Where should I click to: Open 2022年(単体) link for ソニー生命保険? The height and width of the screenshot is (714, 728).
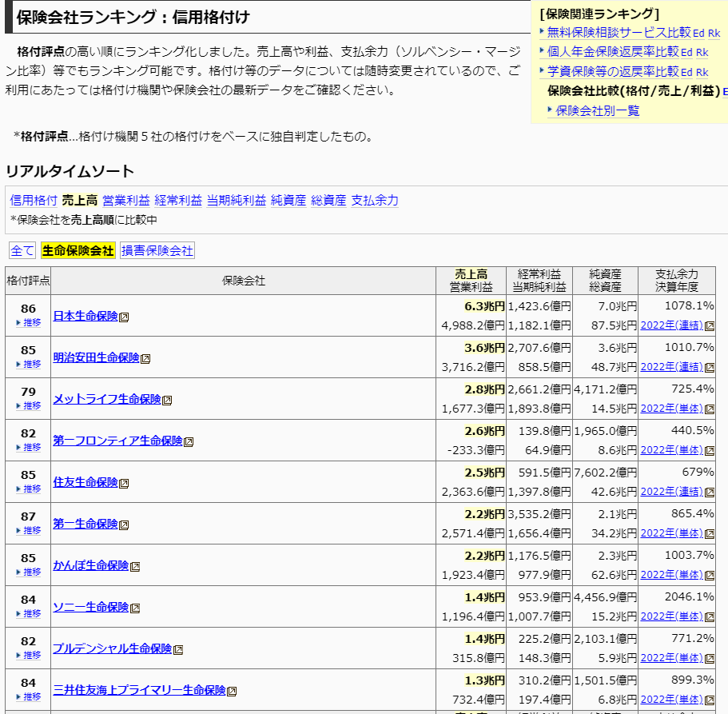(671, 616)
